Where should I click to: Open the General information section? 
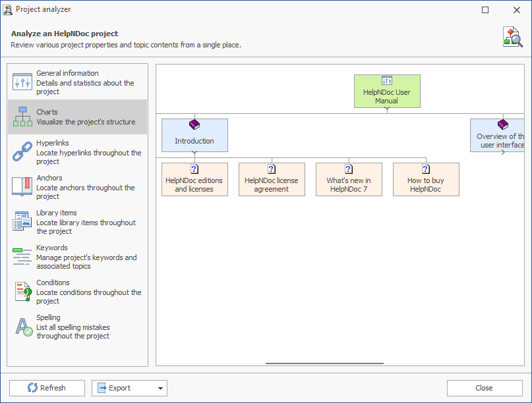coord(77,82)
